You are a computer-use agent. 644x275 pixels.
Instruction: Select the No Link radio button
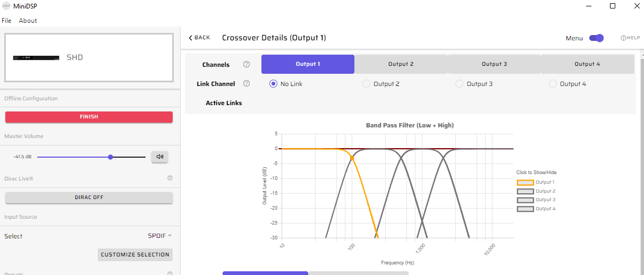274,84
